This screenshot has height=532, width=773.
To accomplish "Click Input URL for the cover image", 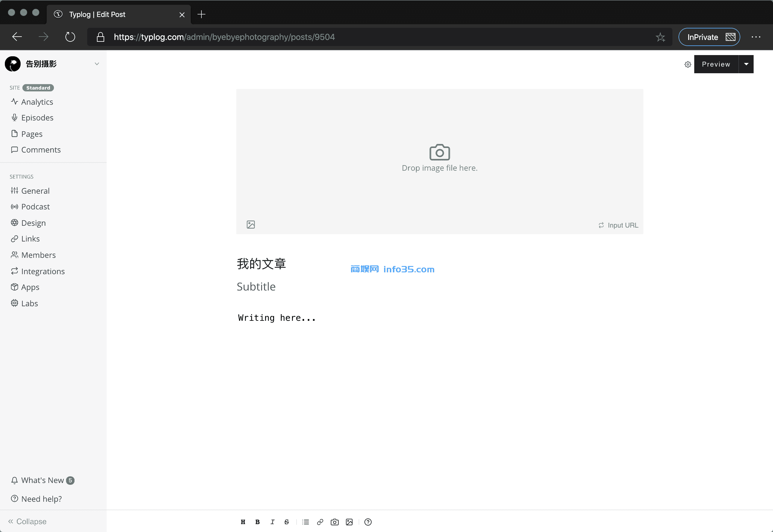I will point(618,225).
